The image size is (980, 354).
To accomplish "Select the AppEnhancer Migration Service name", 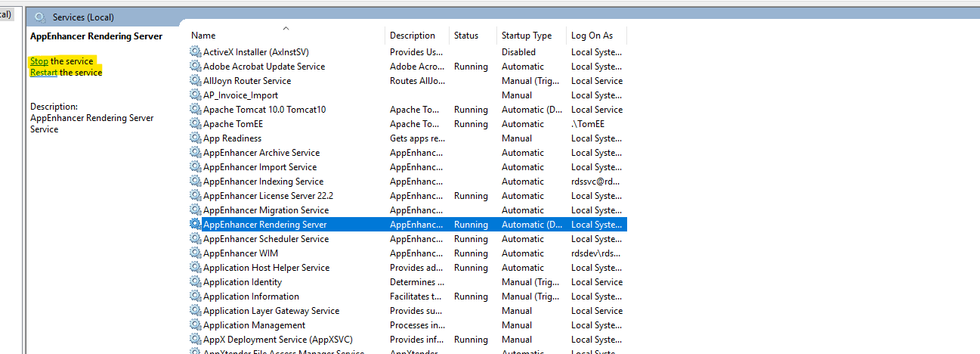I will click(x=266, y=210).
